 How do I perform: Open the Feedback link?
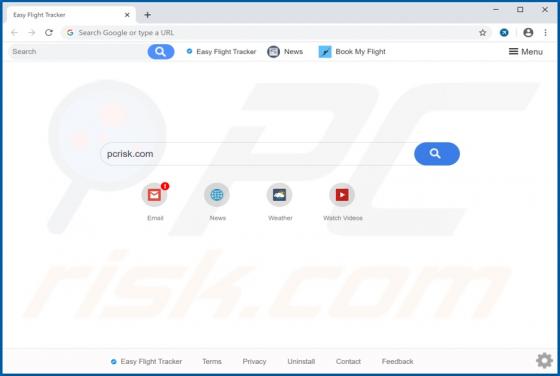pyautogui.click(x=398, y=361)
